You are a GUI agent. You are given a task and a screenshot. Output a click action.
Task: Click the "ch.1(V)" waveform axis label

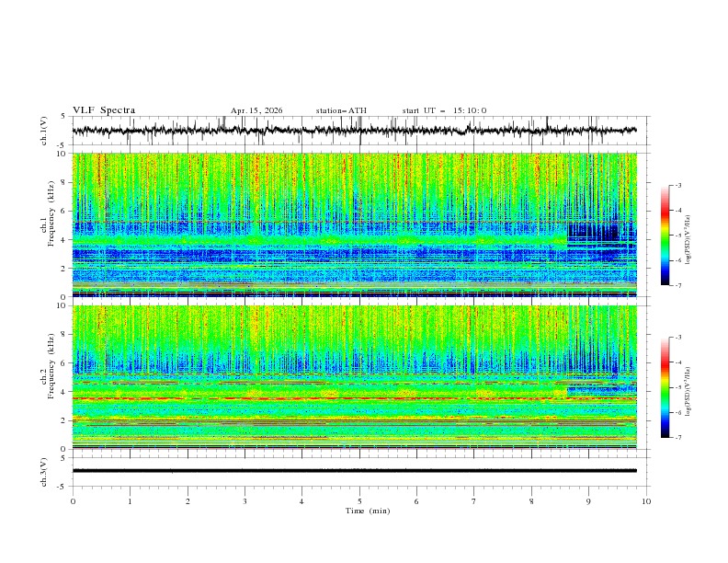(x=44, y=131)
